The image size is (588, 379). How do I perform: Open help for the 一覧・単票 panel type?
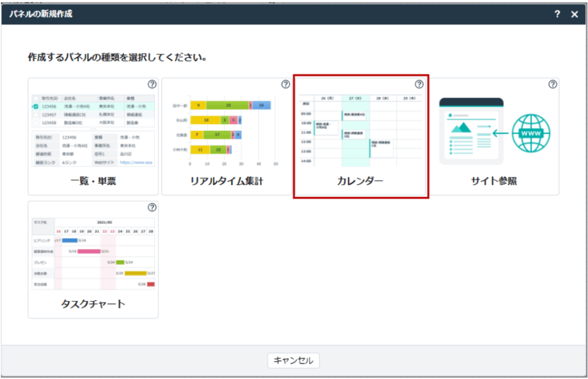click(152, 84)
